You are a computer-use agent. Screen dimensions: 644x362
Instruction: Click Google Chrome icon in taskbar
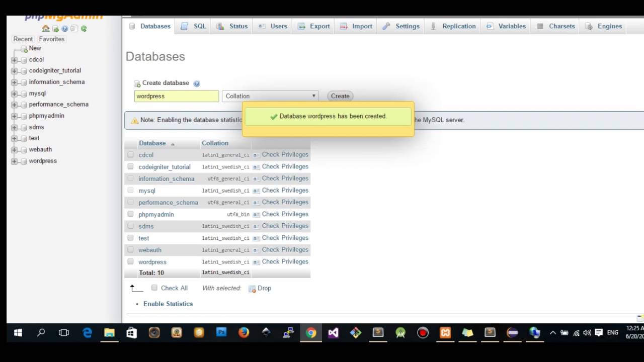pos(311,333)
